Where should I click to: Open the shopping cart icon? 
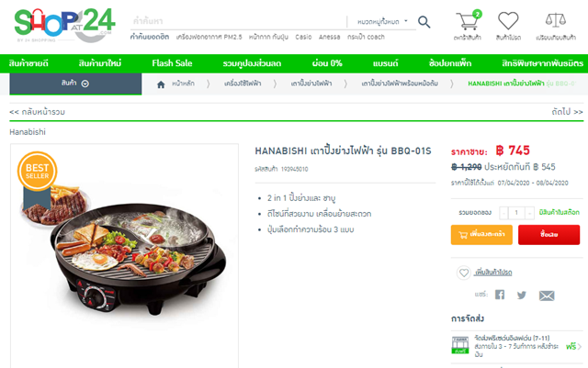click(468, 20)
